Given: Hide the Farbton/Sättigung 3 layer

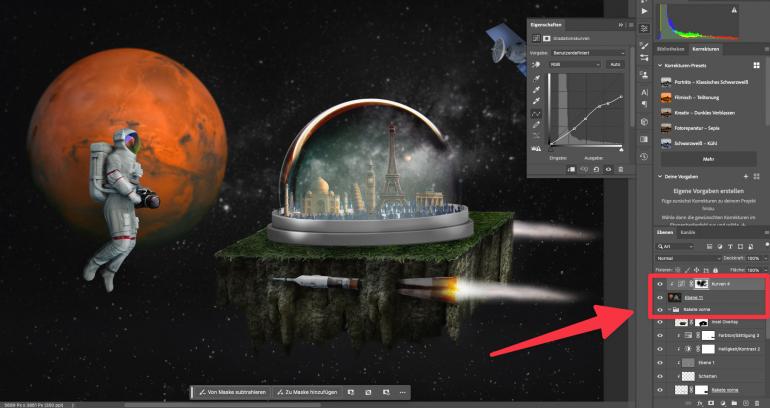Looking at the screenshot, I should click(x=660, y=336).
